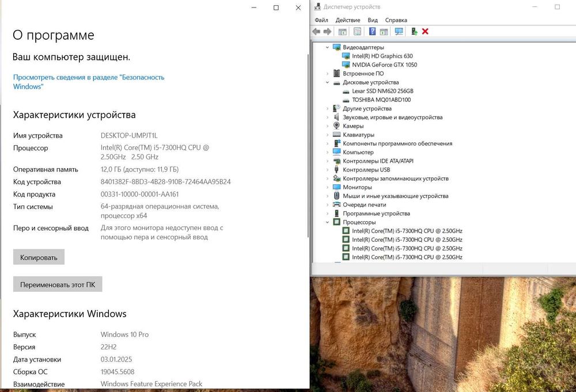Click the scan for hardware changes monitor icon
Screen dimensions: 576x392
coord(399,32)
